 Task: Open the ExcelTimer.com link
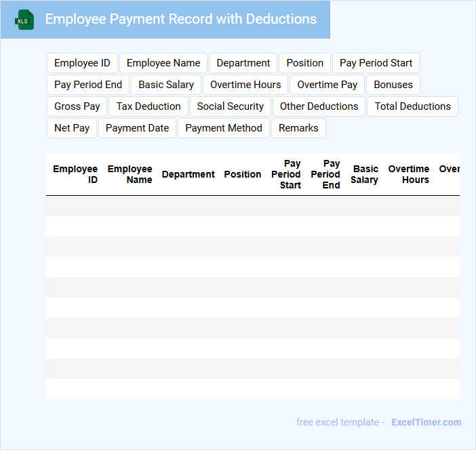[x=426, y=422]
